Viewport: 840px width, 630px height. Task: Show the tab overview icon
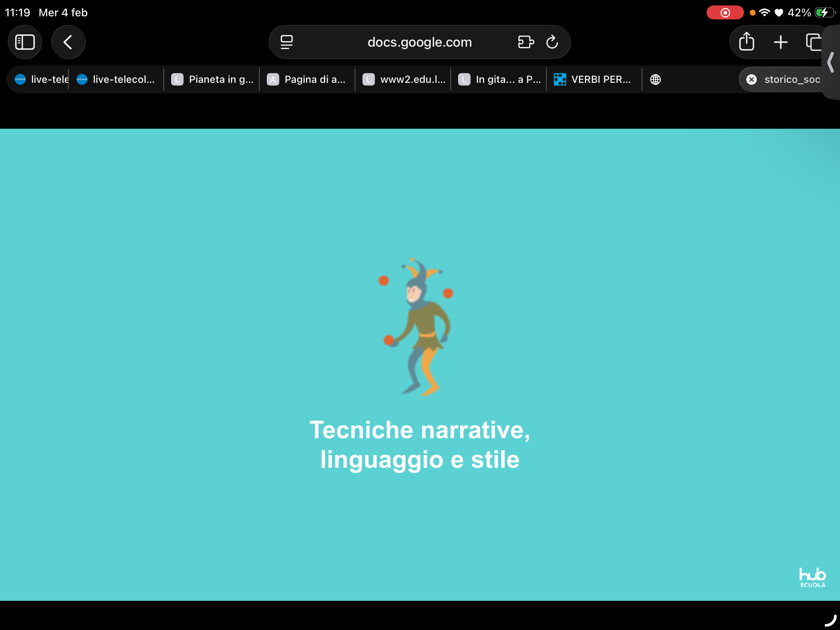point(814,42)
